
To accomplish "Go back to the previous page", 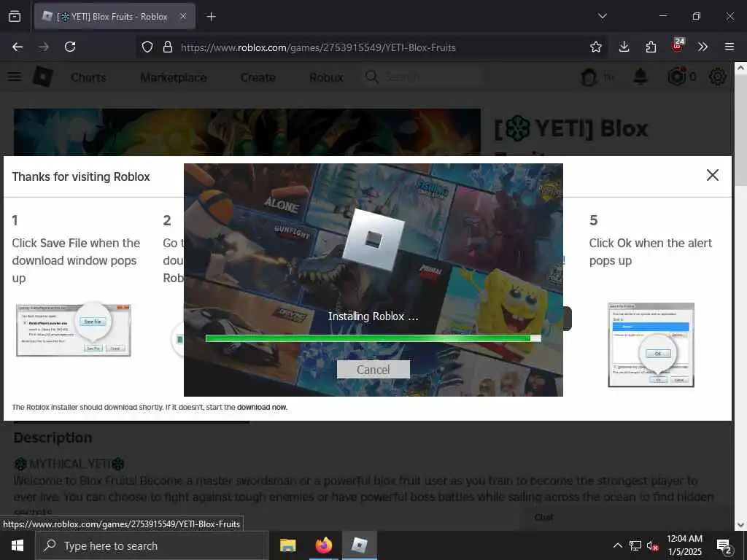I will [18, 47].
